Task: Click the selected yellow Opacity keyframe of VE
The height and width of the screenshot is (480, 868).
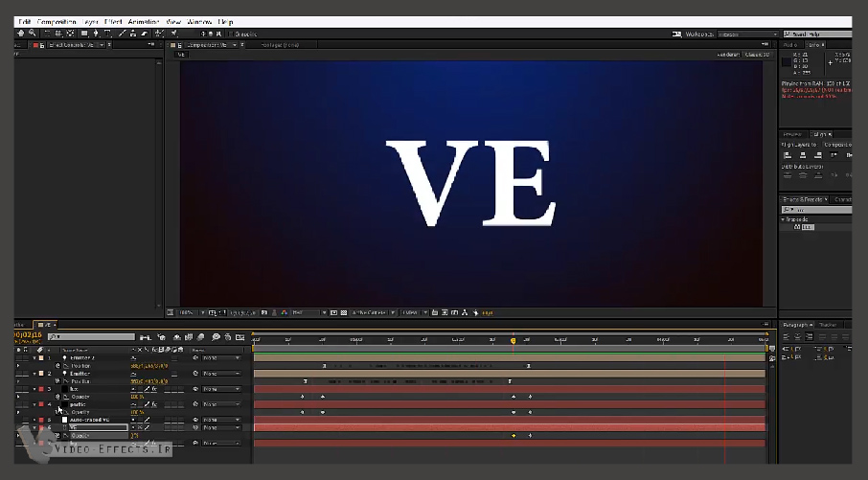Action: point(514,436)
